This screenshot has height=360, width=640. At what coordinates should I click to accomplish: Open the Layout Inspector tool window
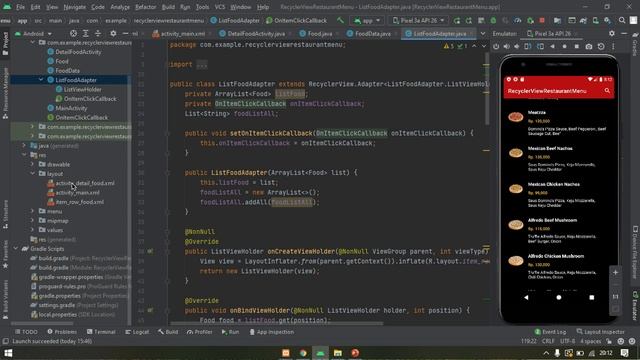pos(600,331)
